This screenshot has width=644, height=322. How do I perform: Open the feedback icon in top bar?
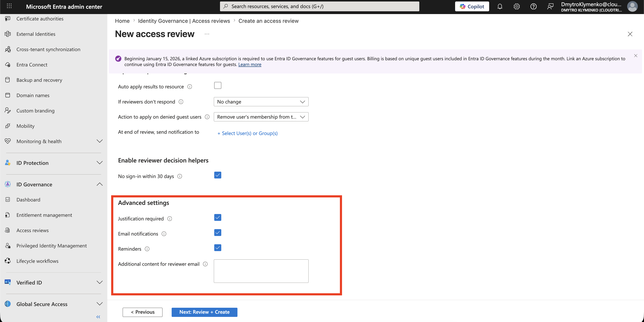(550, 7)
